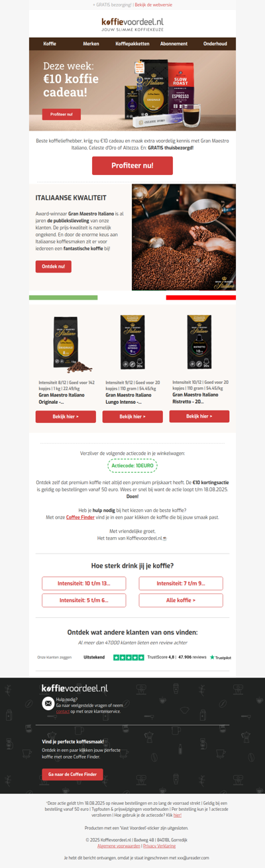265x868 pixels.
Task: Open the Coffee Finder text link
Action: pos(79,517)
